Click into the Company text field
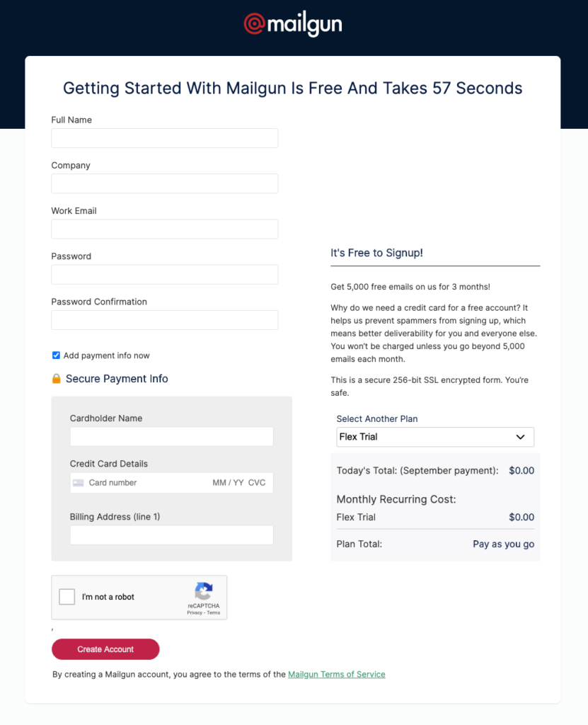The image size is (588, 725). click(x=165, y=183)
